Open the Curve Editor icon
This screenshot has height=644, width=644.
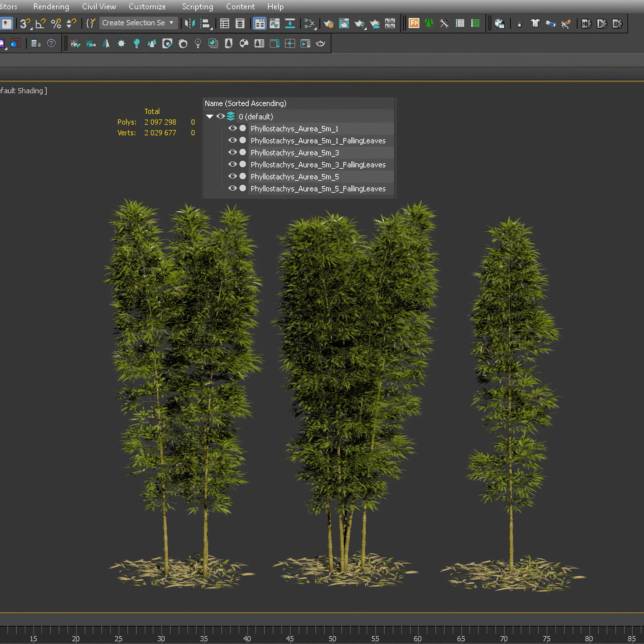(x=275, y=23)
